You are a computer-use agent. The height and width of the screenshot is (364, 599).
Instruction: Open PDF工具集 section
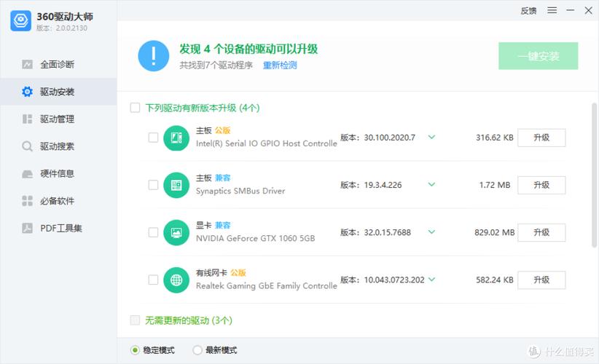[58, 228]
